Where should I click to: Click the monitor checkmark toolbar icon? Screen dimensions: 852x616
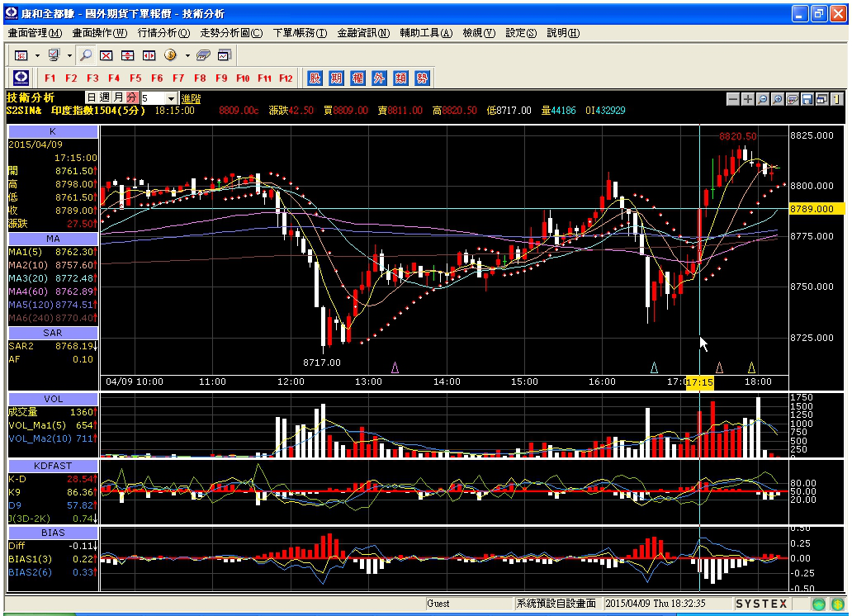click(x=53, y=55)
